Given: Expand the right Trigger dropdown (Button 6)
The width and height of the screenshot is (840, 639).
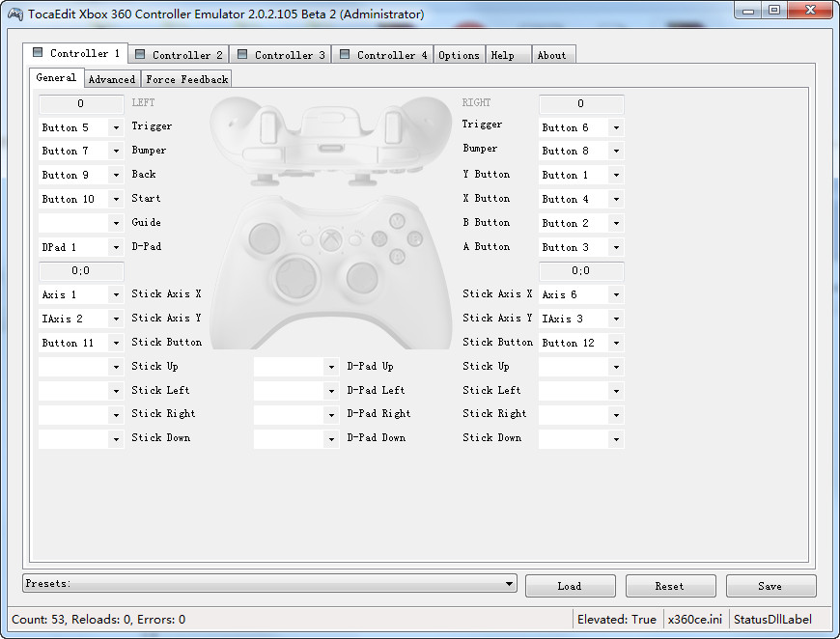Looking at the screenshot, I should (617, 127).
